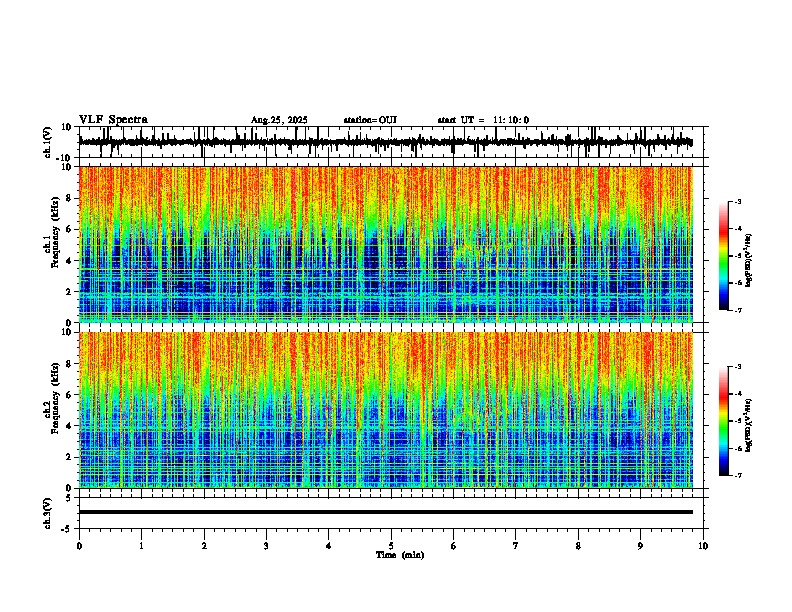Click the ch.1 color bar "log(PSD)" unit label
Screen dimensions: 792x612
coord(749,260)
